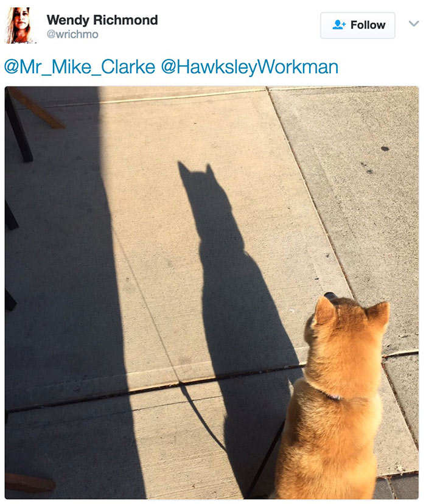
Task: Open the attached sidewalk photo
Action: click(x=212, y=293)
